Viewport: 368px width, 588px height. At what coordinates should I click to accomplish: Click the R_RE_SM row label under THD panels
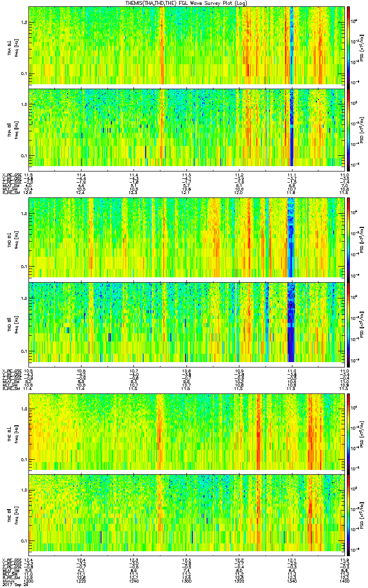click(x=11, y=388)
